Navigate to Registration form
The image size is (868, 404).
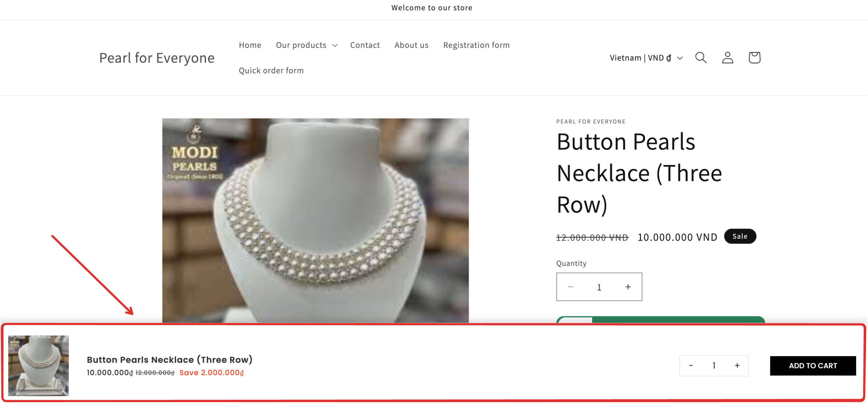coord(476,45)
